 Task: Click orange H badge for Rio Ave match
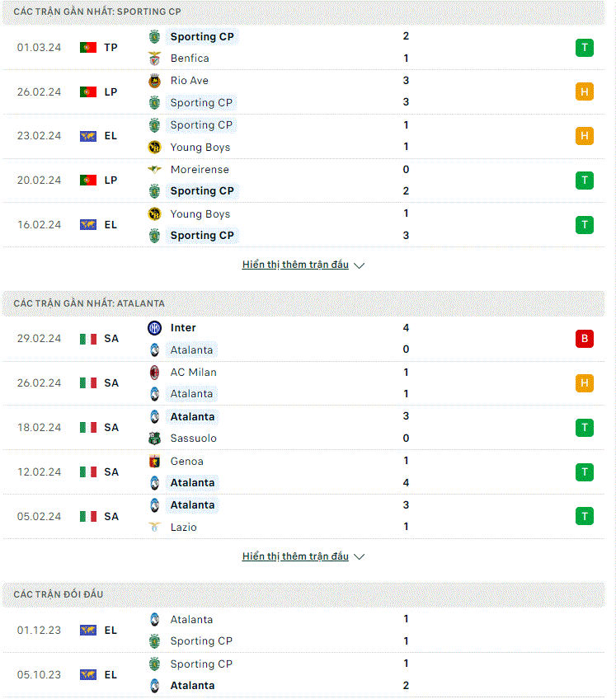click(x=585, y=91)
